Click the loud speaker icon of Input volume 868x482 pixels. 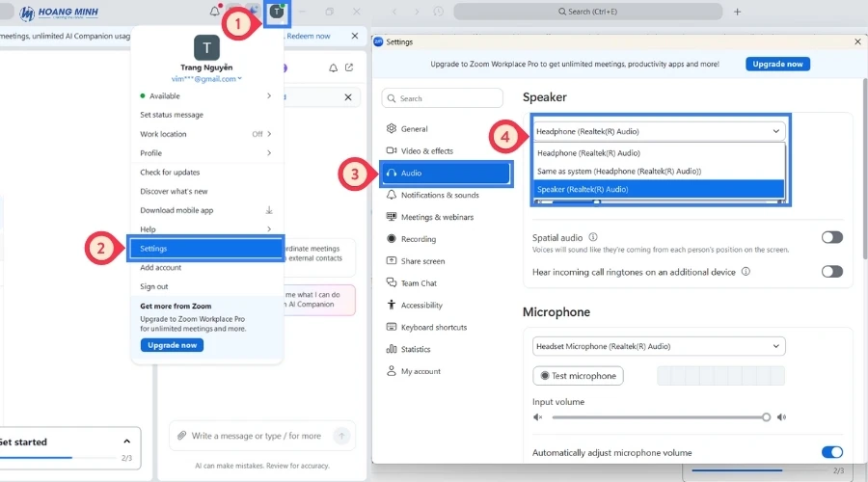point(781,417)
